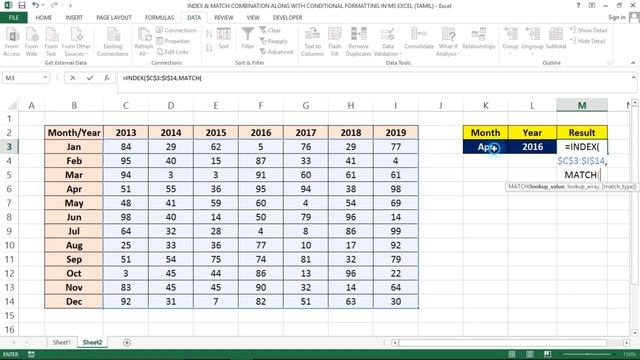640x360 pixels.
Task: Click the Select All corner triangle
Action: [13, 106]
